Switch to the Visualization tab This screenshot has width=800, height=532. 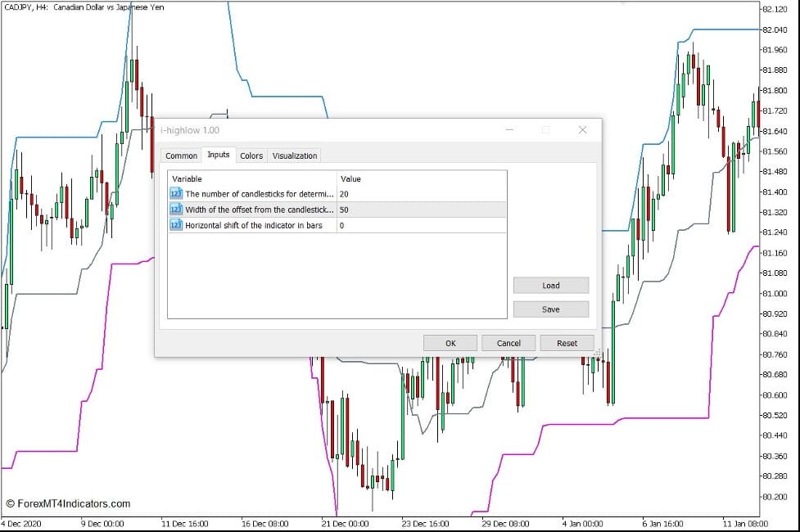pos(294,156)
